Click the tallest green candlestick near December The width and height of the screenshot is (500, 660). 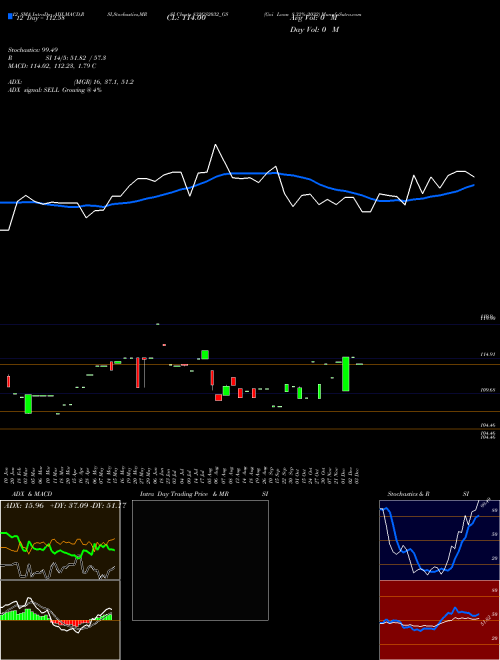click(x=346, y=374)
